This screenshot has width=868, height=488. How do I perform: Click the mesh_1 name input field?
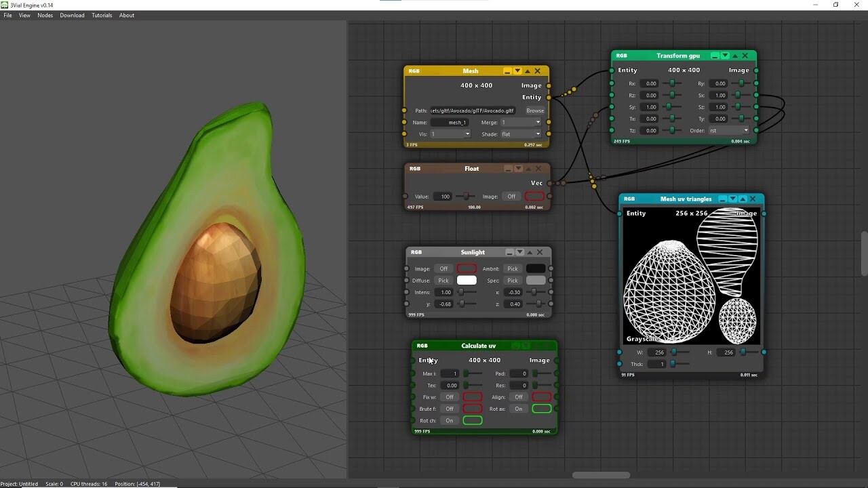[x=450, y=122]
